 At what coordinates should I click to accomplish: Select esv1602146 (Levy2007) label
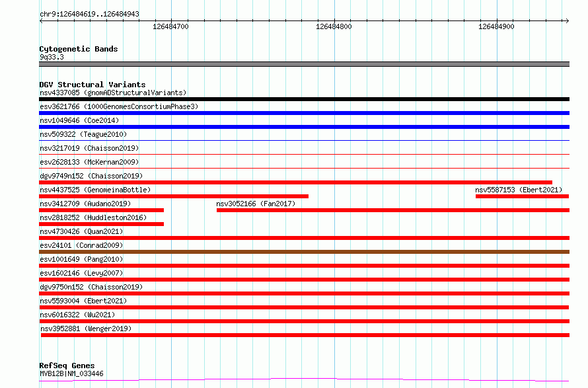point(81,273)
